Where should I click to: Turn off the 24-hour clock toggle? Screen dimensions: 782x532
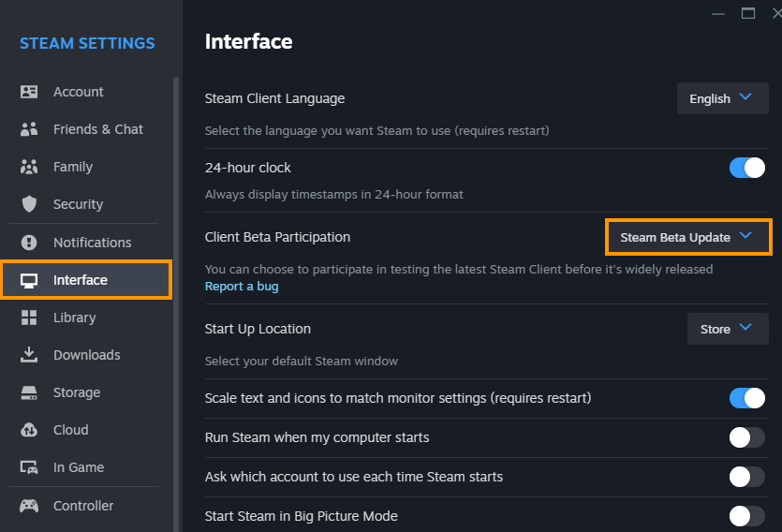coord(746,168)
